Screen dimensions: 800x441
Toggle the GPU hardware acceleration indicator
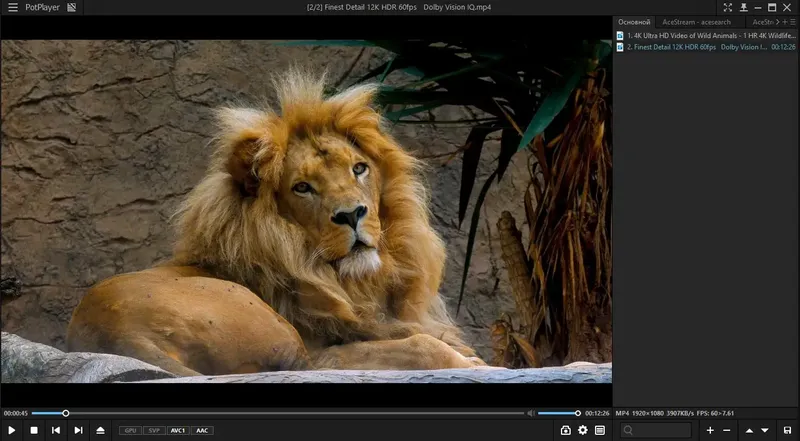[130, 430]
